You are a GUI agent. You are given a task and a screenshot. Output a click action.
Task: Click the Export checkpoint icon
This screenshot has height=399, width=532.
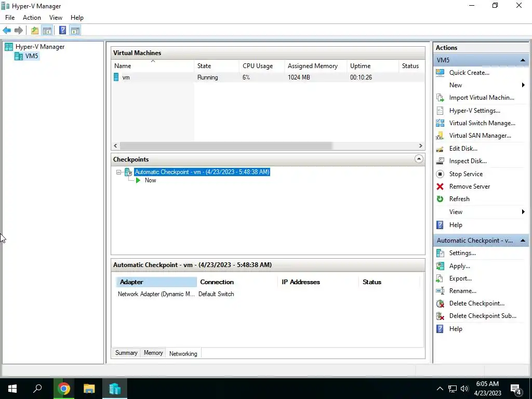click(x=440, y=278)
